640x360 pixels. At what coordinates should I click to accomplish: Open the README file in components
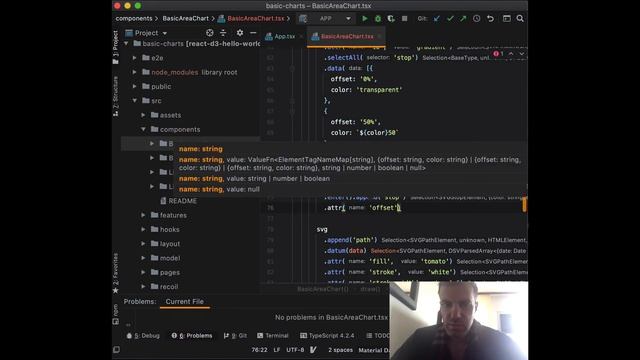pyautogui.click(x=182, y=201)
